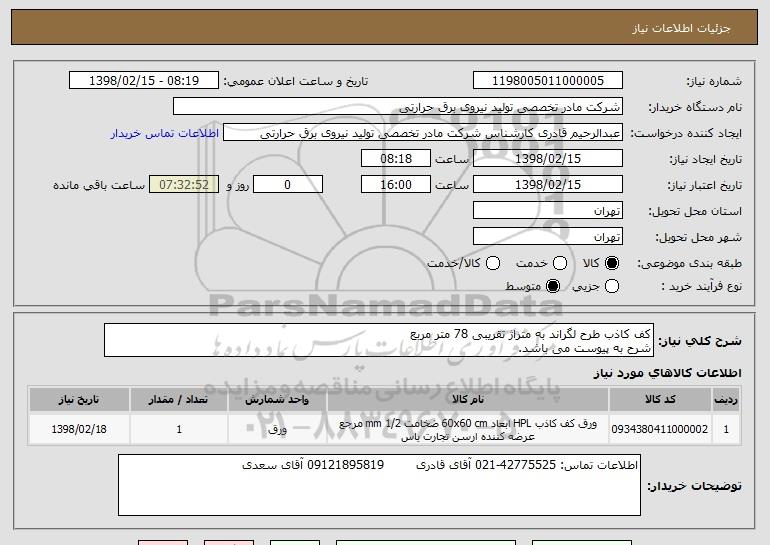
Task: Click the countdown timer 07:32:52
Action: [184, 185]
